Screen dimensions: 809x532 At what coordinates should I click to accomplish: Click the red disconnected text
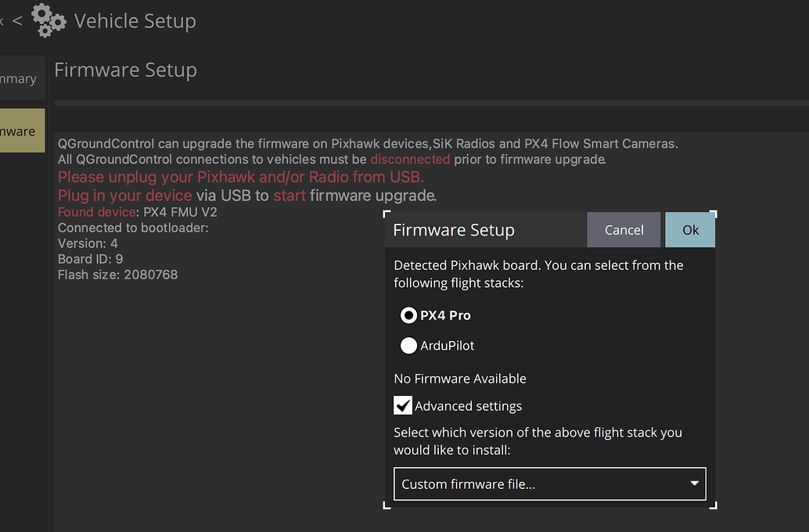click(410, 159)
